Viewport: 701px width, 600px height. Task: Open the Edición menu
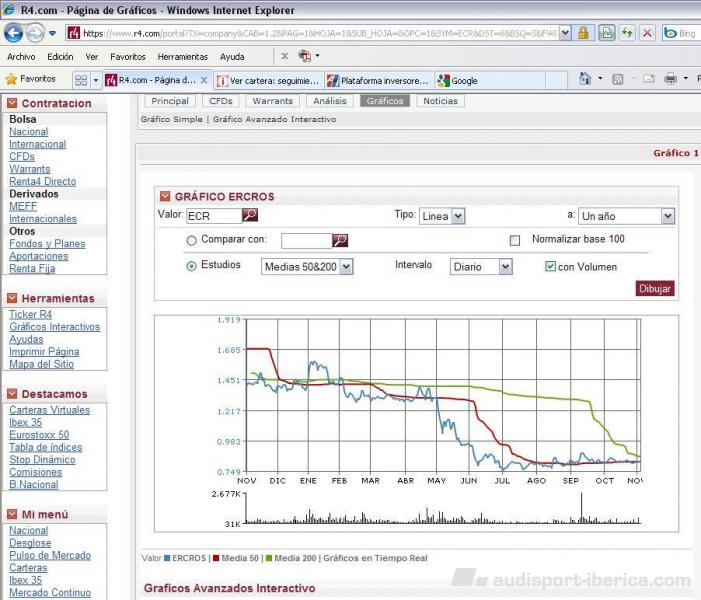click(x=60, y=57)
